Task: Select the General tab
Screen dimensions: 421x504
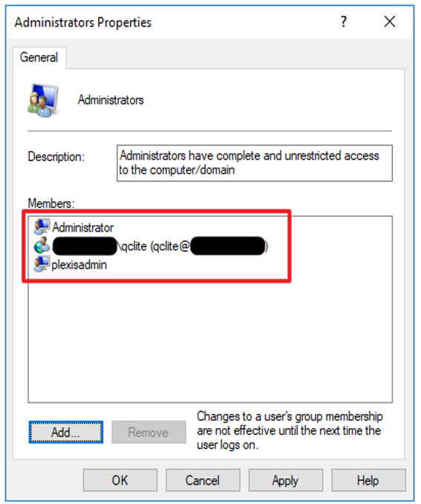Action: [39, 58]
